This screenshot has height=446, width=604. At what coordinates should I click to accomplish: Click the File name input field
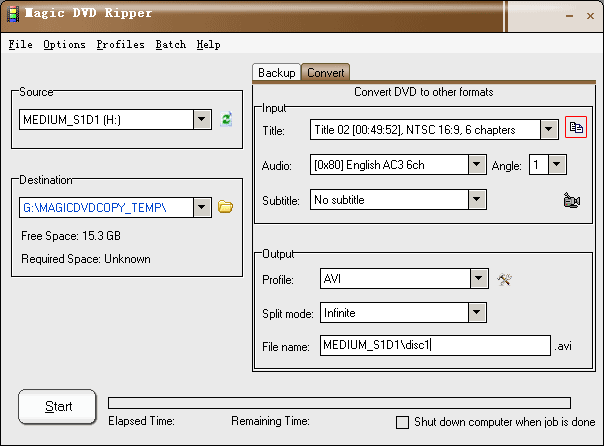[x=435, y=345]
